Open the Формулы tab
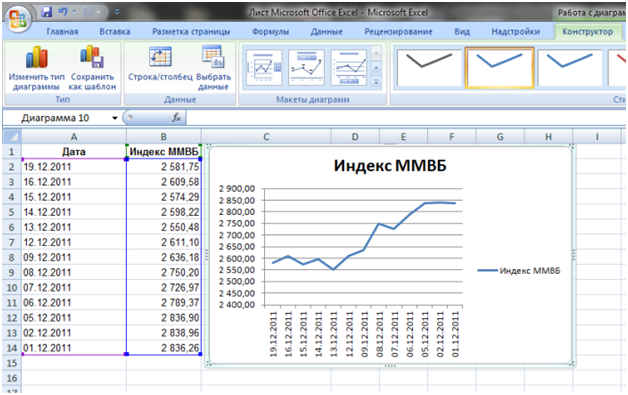The height and width of the screenshot is (395, 628). (270, 32)
